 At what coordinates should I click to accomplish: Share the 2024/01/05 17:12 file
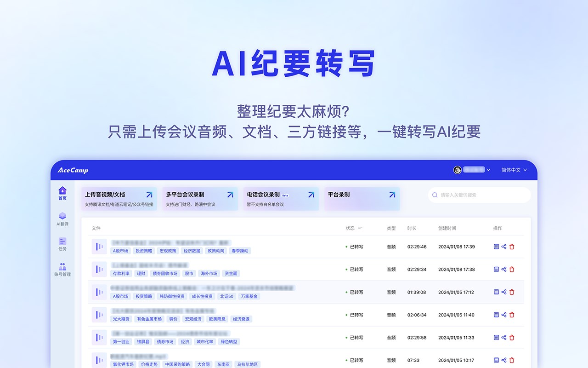click(504, 292)
